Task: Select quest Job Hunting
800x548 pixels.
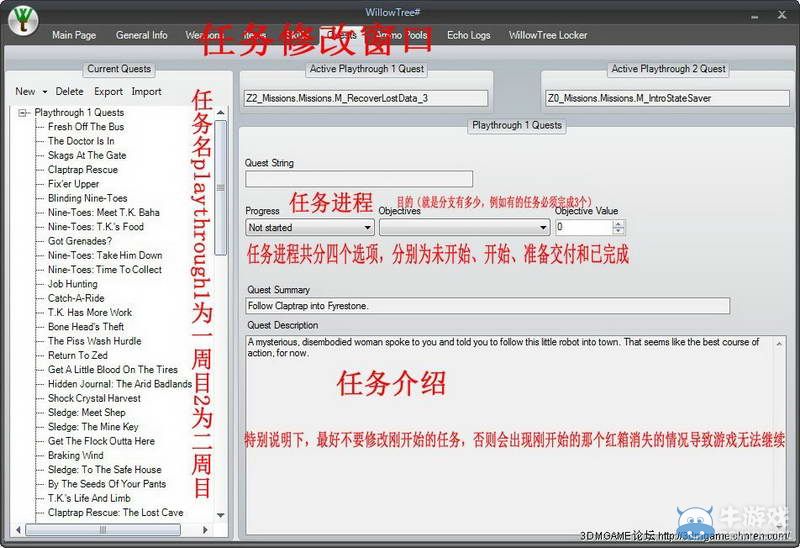Action: coord(72,284)
